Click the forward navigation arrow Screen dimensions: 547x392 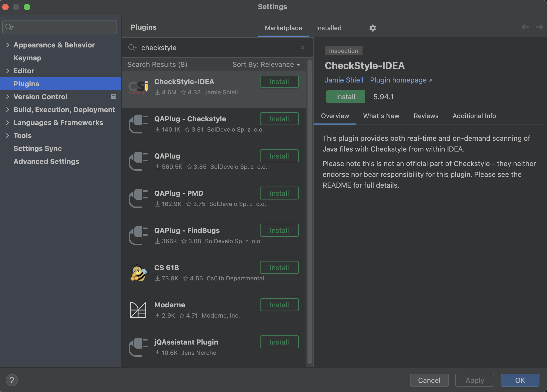click(539, 27)
